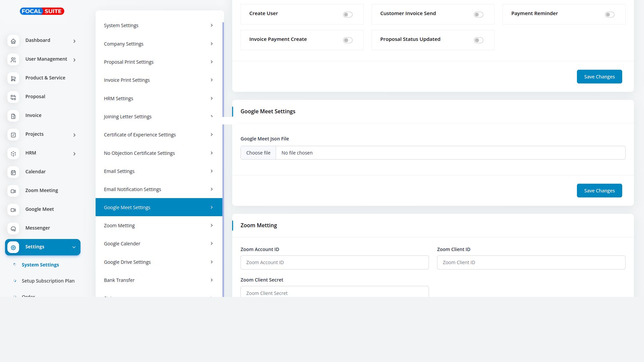The height and width of the screenshot is (362, 644).
Task: Click the Zoom Account ID field
Action: [334, 262]
